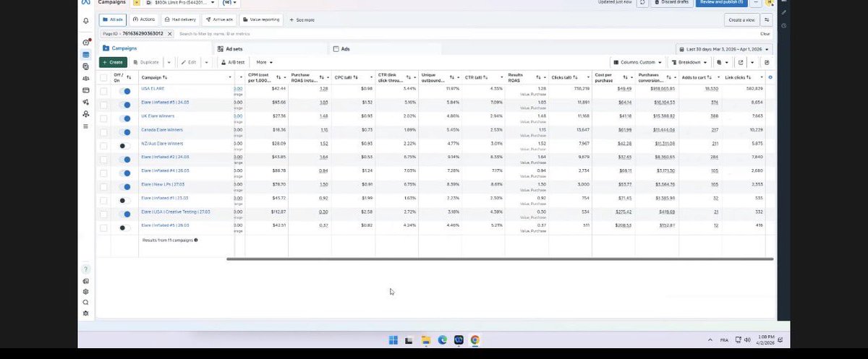This screenshot has width=868, height=359.
Task: Open Microsoft Edge in the taskbar
Action: [x=442, y=339]
